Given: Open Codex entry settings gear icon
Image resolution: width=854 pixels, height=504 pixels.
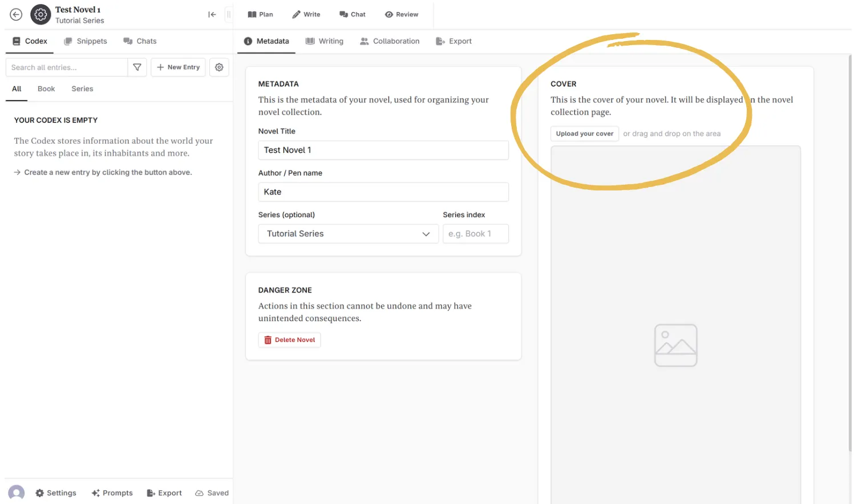Looking at the screenshot, I should 219,67.
